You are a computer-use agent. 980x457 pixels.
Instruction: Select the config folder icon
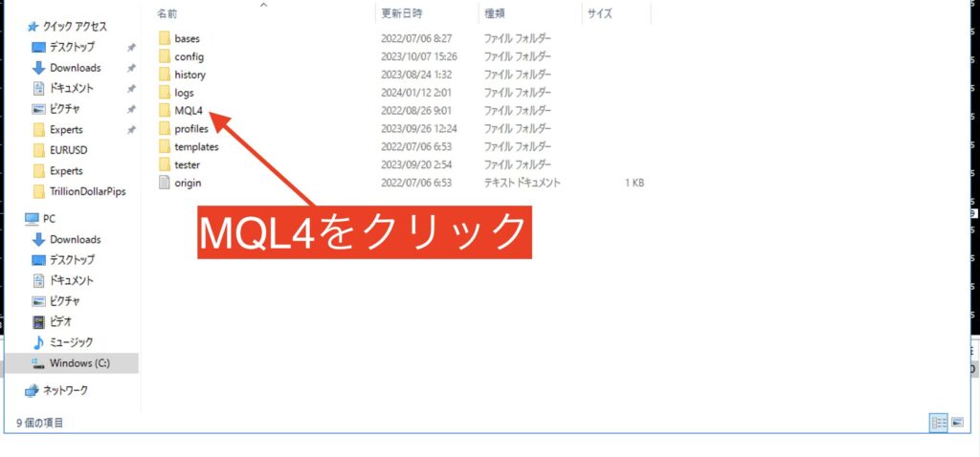tap(165, 56)
